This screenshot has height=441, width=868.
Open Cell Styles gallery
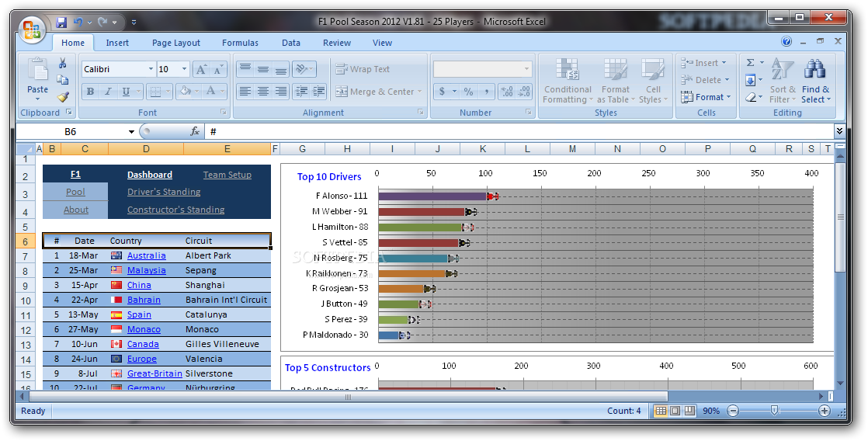click(x=653, y=81)
